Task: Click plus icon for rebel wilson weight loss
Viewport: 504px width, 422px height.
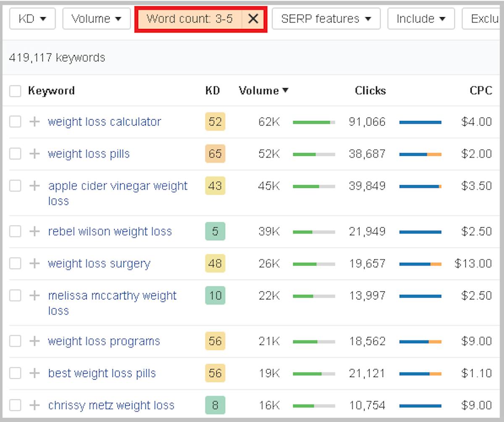Action: click(34, 231)
